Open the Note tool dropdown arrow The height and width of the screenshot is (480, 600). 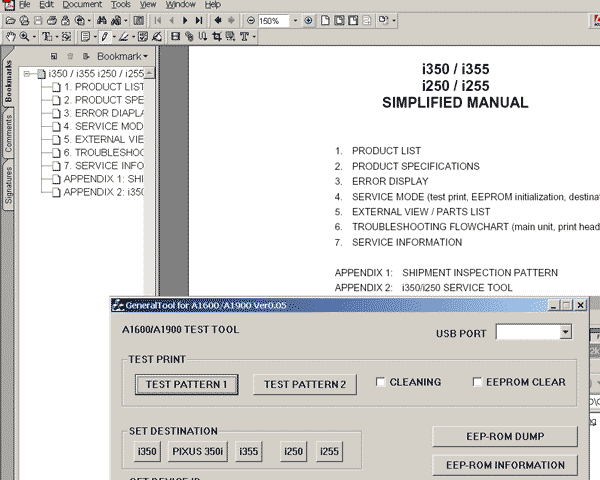(x=95, y=37)
